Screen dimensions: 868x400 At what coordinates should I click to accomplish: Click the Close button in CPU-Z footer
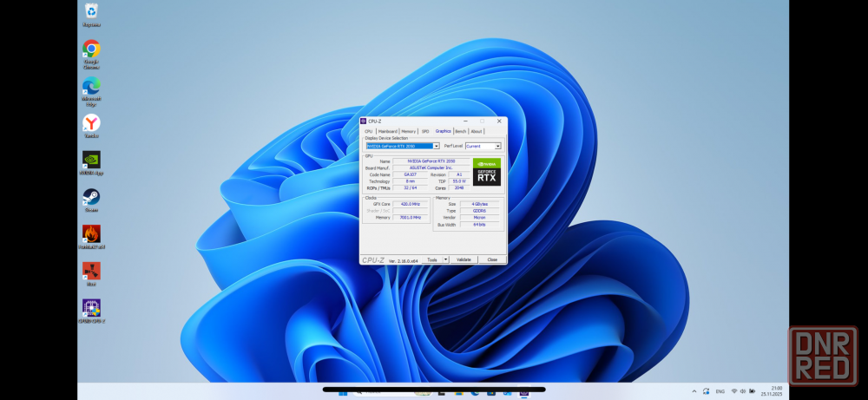[492, 259]
